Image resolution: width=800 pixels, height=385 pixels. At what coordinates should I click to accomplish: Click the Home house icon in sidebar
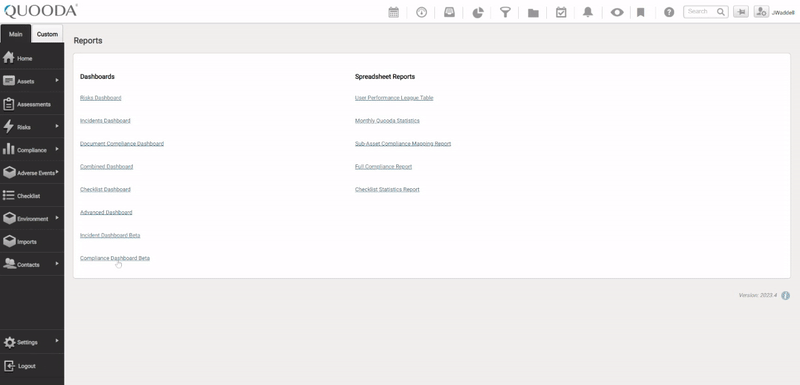pos(9,58)
